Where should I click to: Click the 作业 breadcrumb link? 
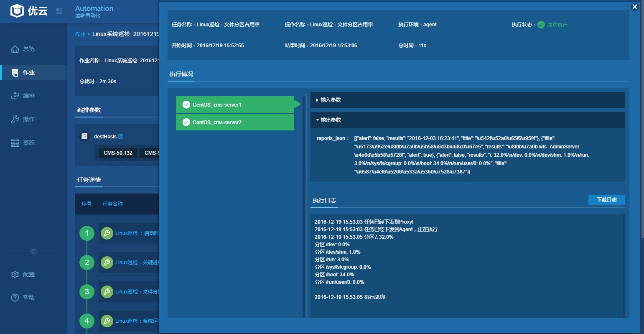(x=80, y=34)
